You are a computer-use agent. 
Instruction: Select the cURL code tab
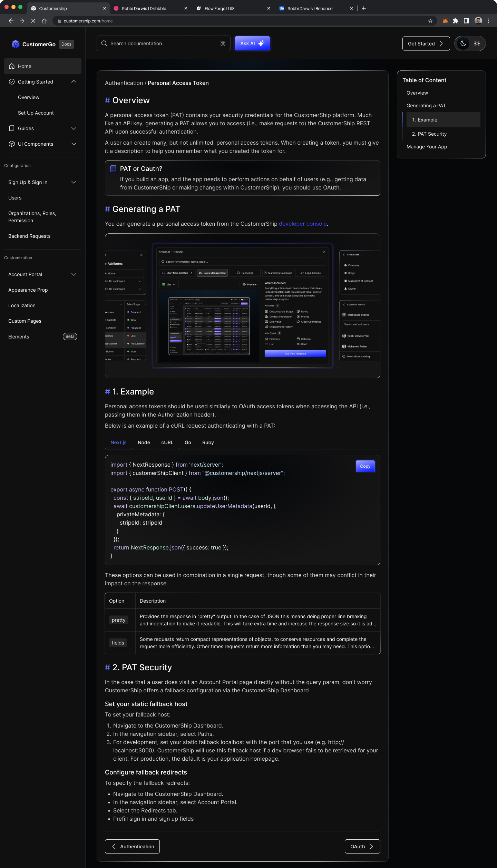167,442
